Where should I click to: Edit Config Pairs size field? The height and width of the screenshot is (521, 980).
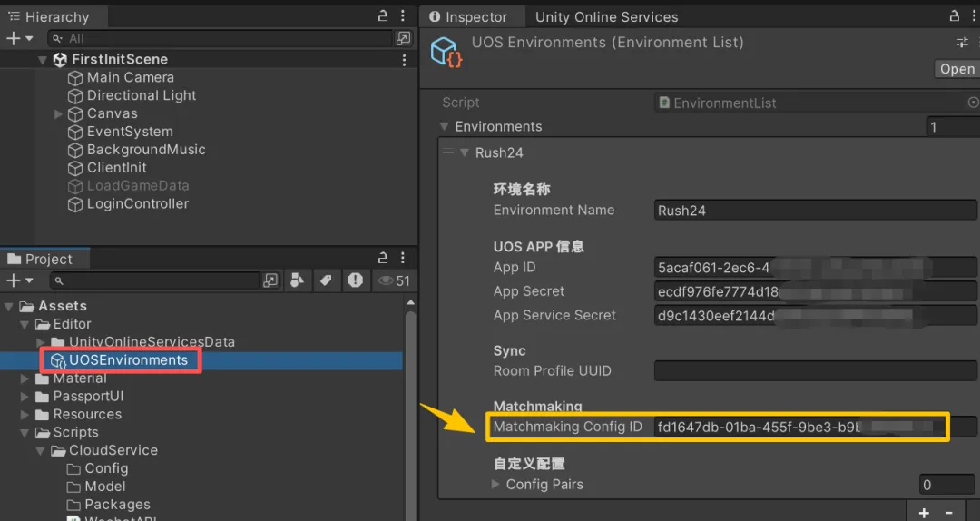(946, 485)
